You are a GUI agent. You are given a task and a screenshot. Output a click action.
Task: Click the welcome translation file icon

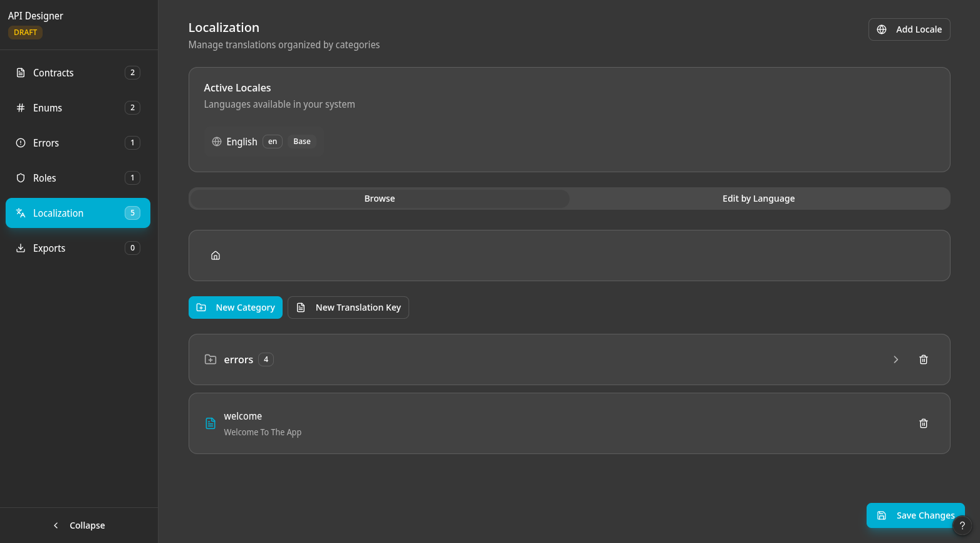[x=211, y=423]
